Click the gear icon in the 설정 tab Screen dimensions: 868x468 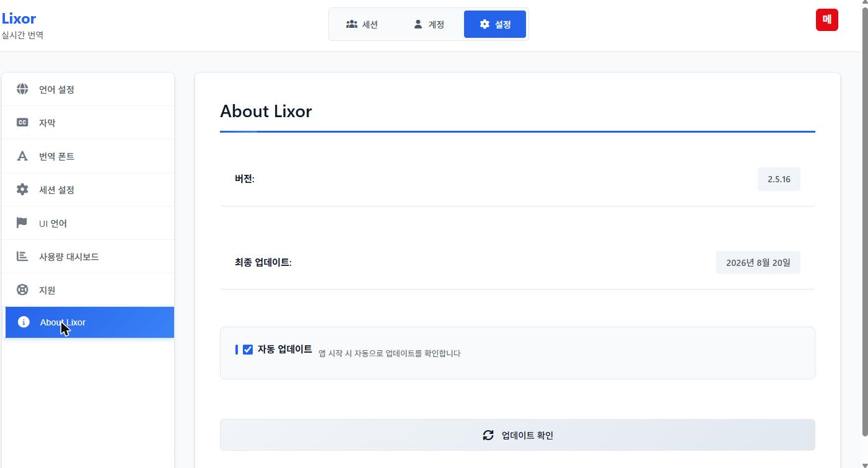(485, 24)
